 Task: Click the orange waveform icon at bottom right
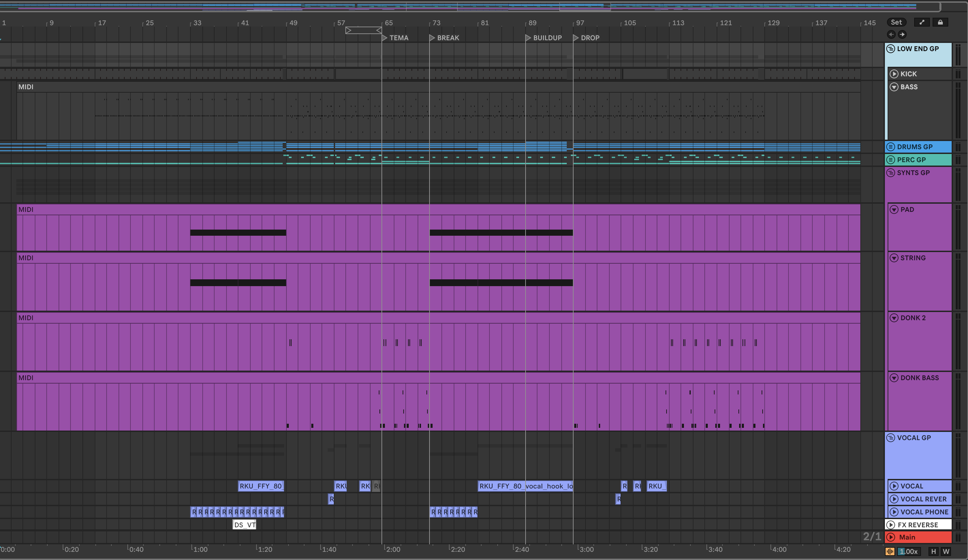890,551
